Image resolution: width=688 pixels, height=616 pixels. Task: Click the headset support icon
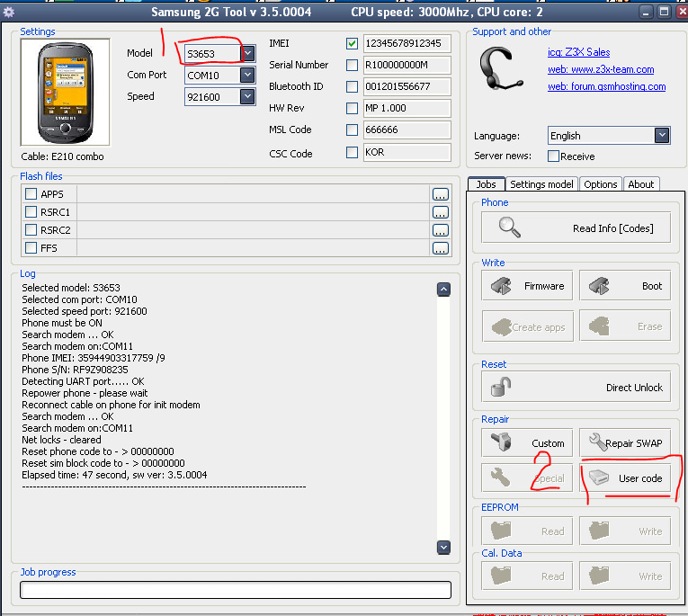[501, 68]
